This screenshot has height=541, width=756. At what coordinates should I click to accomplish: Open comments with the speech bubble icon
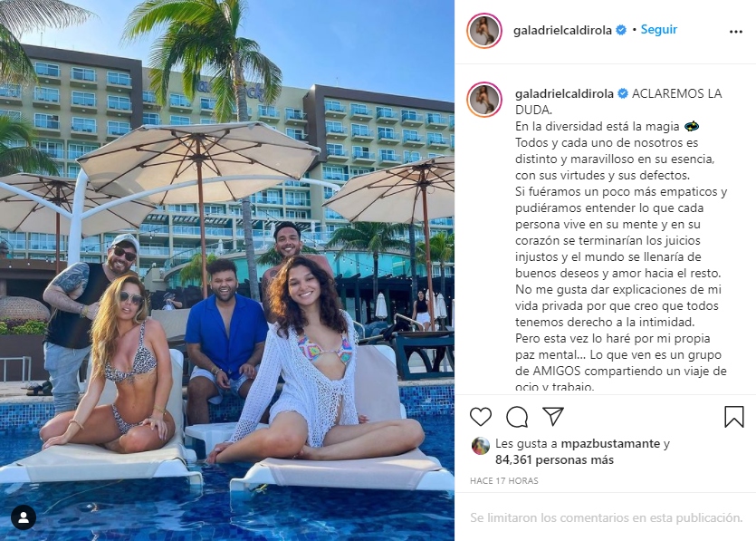(x=517, y=417)
